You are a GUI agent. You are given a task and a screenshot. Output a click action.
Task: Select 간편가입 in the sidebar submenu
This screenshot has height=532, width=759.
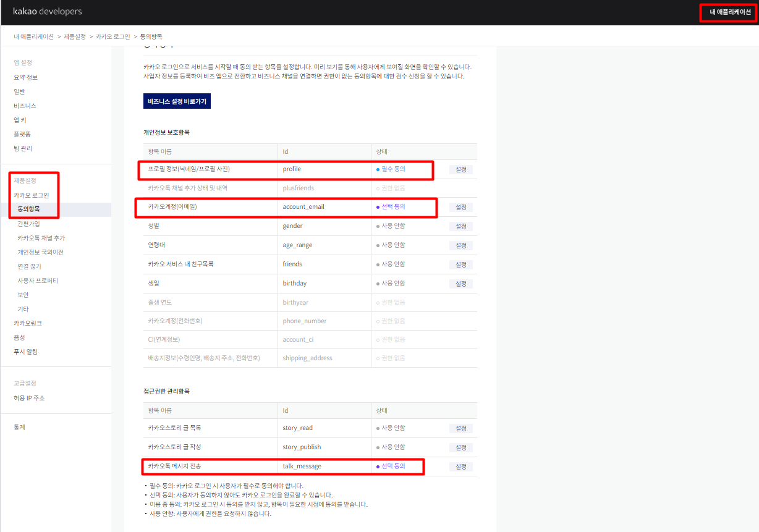pyautogui.click(x=28, y=224)
